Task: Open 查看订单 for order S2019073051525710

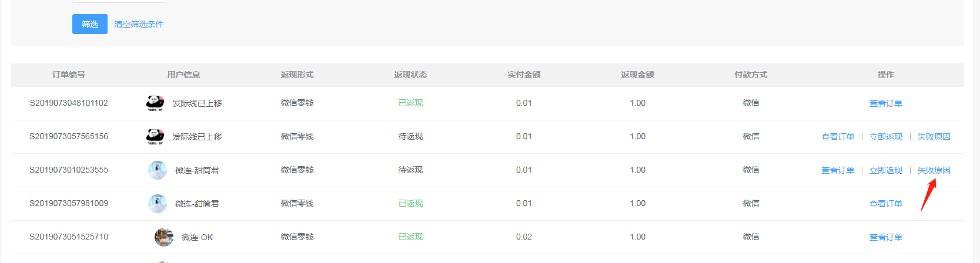Action: click(x=886, y=237)
